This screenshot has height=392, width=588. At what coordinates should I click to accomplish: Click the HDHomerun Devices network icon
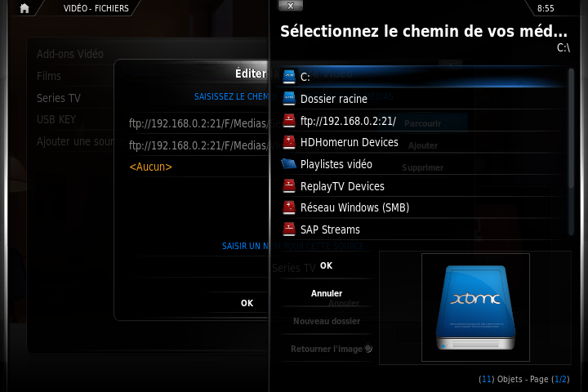(x=289, y=142)
